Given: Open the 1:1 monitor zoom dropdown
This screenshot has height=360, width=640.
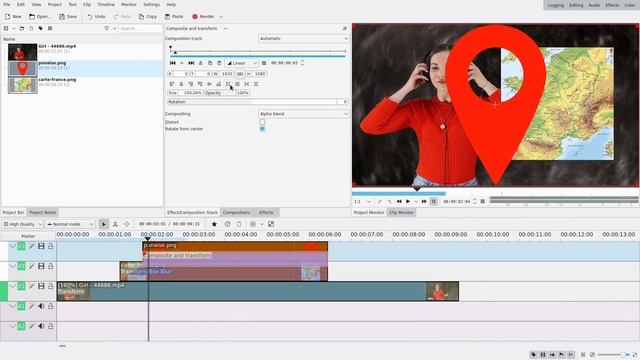Looking at the screenshot, I should (x=362, y=202).
